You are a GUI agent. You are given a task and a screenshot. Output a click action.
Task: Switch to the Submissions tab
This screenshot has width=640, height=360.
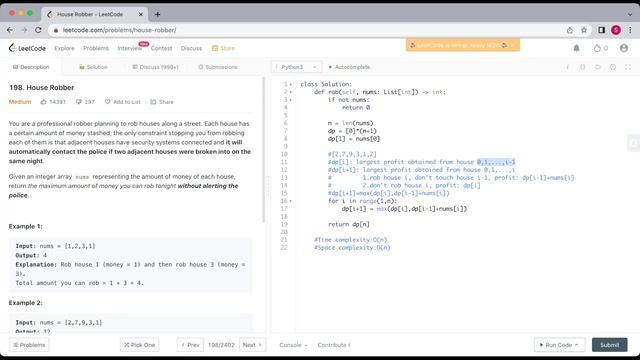[x=218, y=67]
